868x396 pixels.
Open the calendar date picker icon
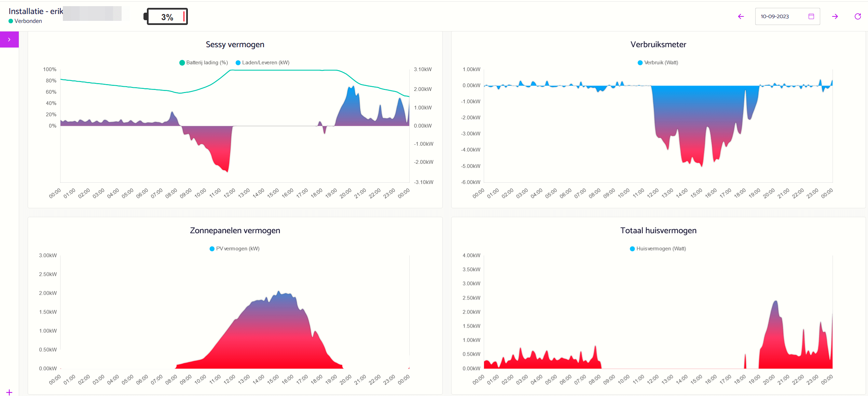click(x=811, y=16)
